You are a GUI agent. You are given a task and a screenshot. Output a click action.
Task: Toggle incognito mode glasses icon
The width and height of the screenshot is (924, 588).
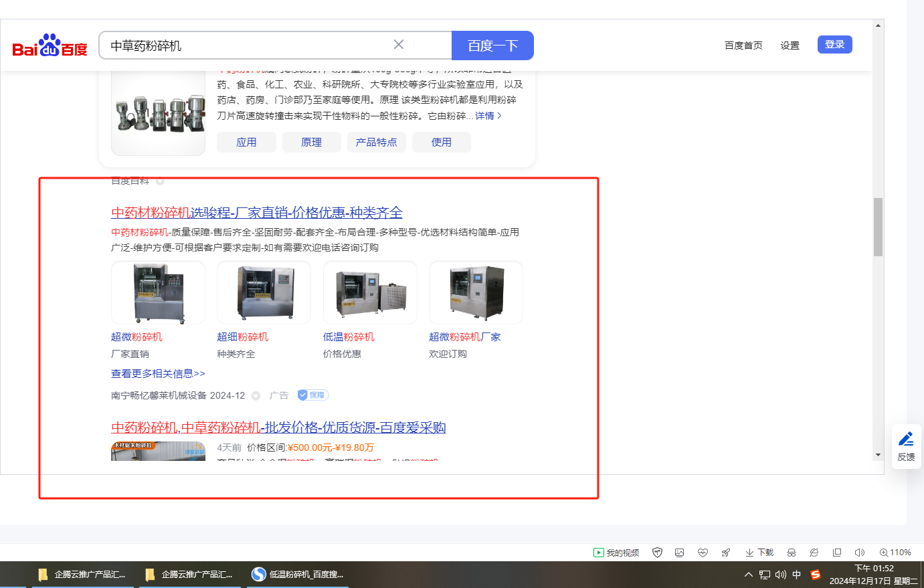pyautogui.click(x=792, y=553)
